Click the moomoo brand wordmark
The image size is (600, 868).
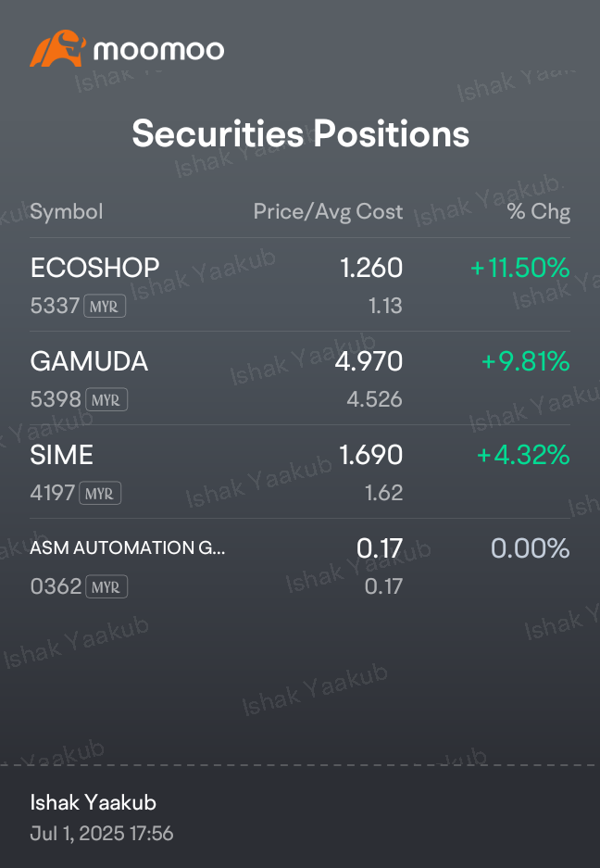tap(159, 50)
